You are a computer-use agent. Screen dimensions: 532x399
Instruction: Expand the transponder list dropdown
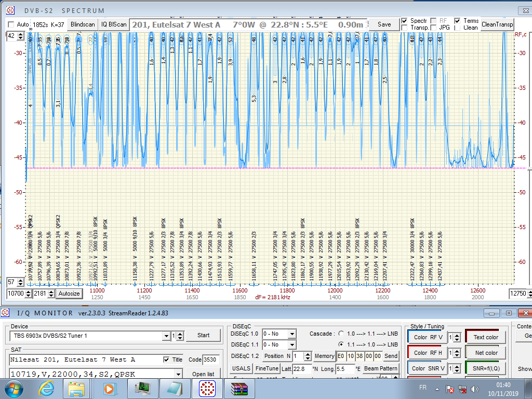click(179, 374)
